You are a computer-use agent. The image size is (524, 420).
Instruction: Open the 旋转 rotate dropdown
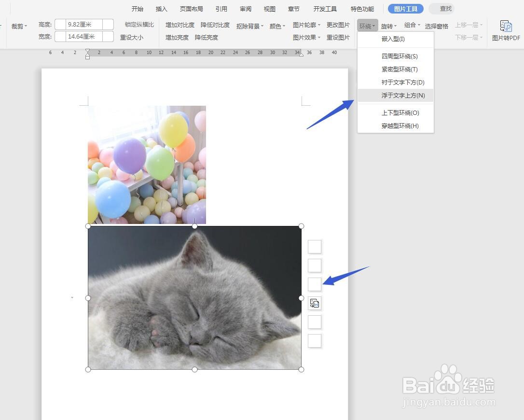pos(388,26)
